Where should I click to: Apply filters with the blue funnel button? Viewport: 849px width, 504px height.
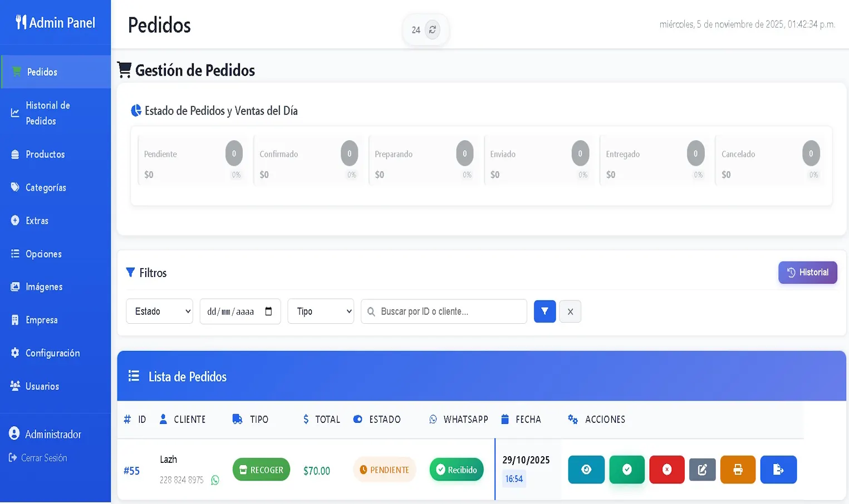point(545,312)
